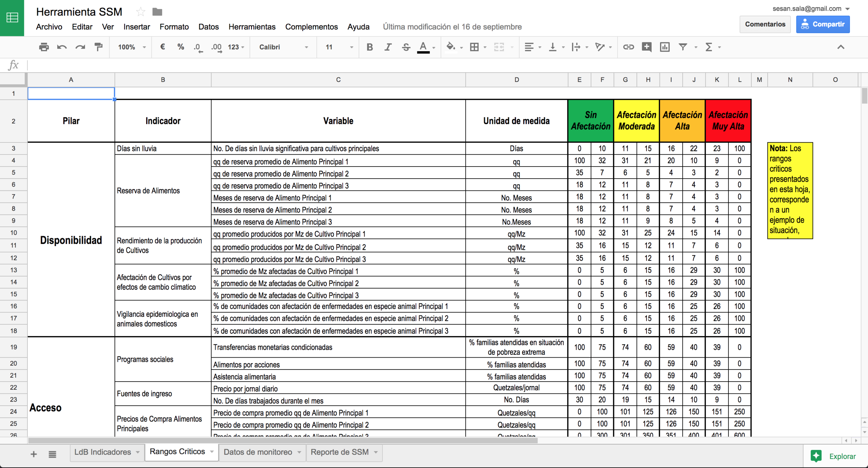This screenshot has width=868, height=468.
Task: Decrease decimal places
Action: pos(198,48)
